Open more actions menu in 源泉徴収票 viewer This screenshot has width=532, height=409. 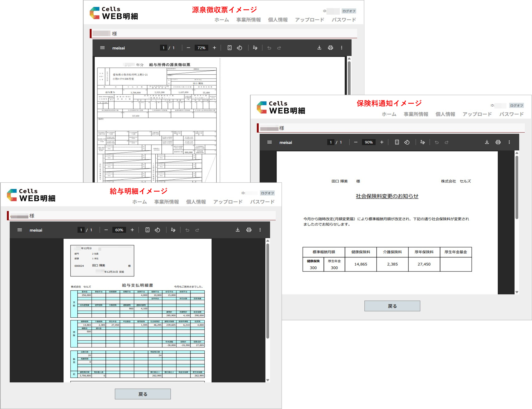click(x=341, y=48)
